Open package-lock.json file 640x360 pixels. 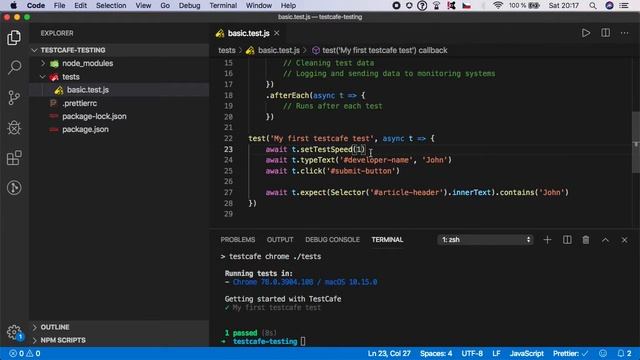pos(94,116)
